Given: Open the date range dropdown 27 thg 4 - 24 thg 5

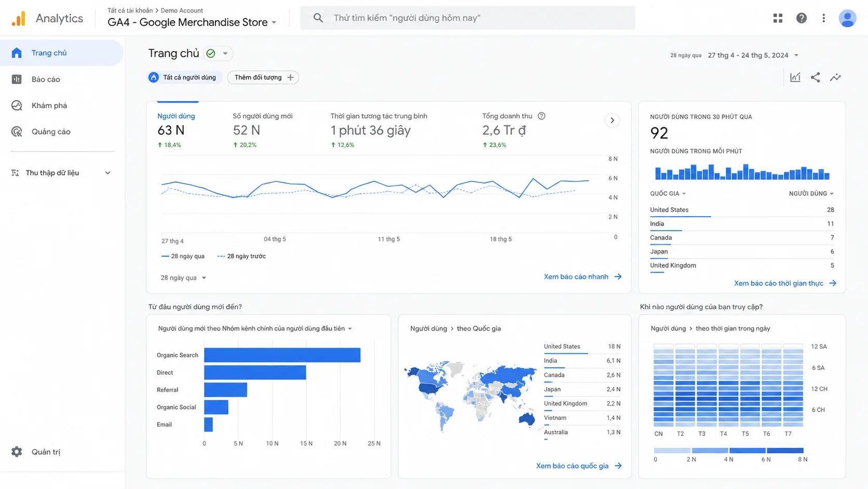Looking at the screenshot, I should [753, 55].
